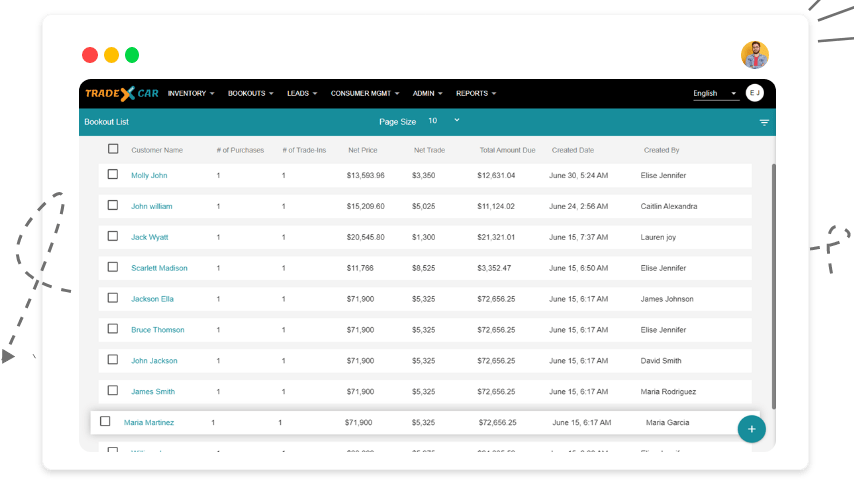Tick the checkbox for Molly John
Viewport: 854px width, 483px height.
tap(113, 174)
